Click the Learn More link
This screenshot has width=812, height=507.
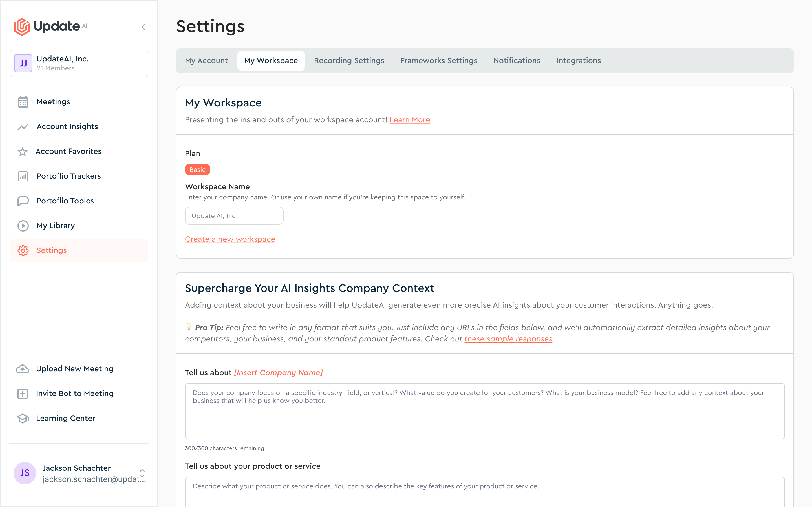pyautogui.click(x=409, y=120)
